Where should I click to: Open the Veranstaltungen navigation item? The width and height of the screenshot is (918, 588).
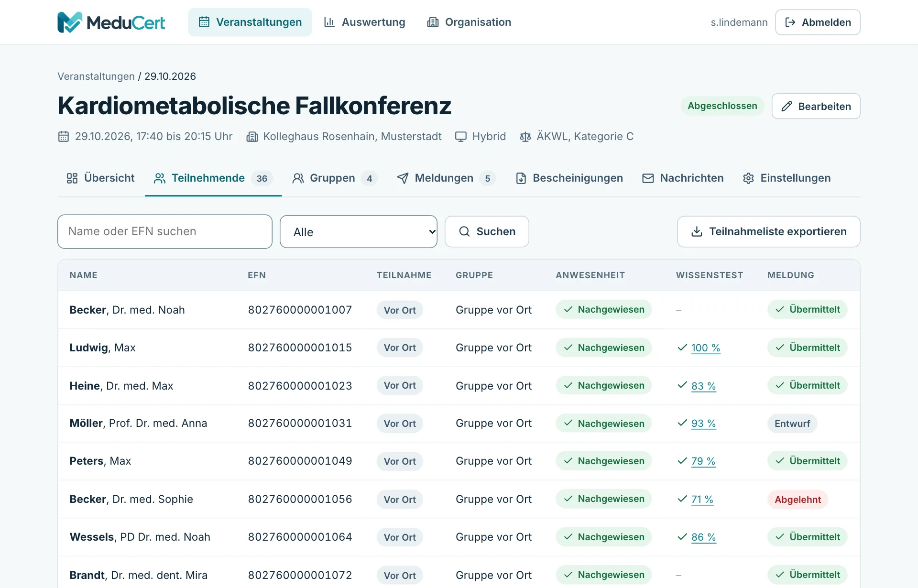(250, 22)
